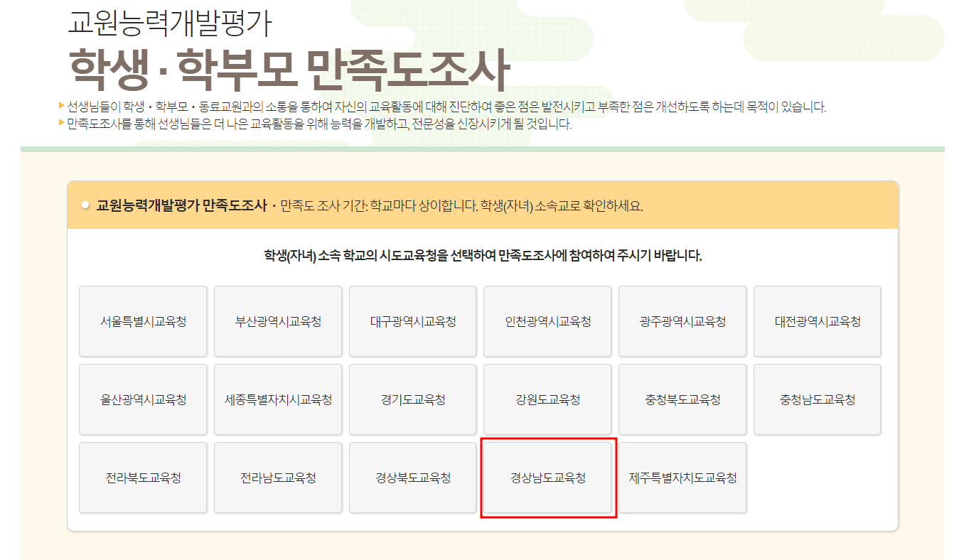Select 경기도교육청 button
The image size is (954, 560).
[413, 399]
